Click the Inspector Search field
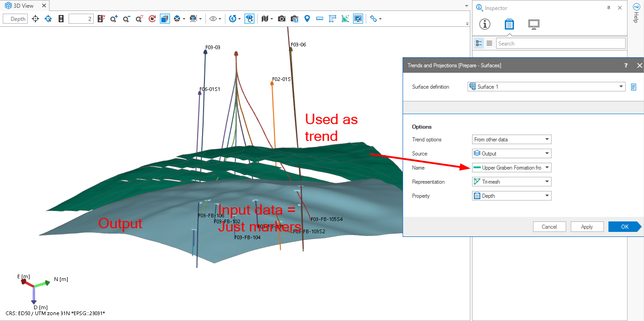The width and height of the screenshot is (644, 321). coord(560,44)
